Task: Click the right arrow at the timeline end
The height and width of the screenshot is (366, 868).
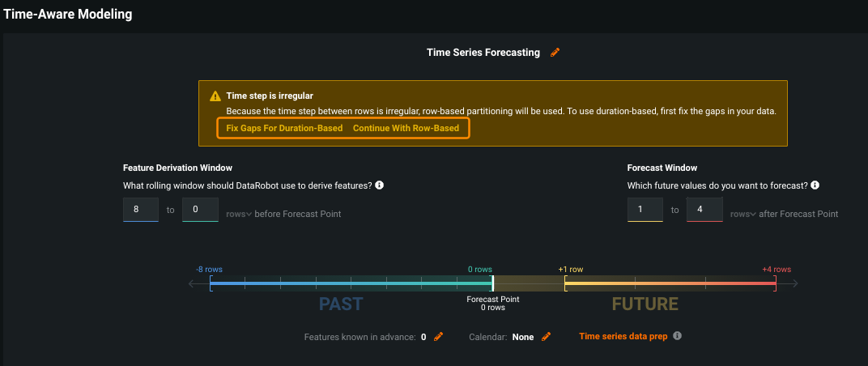Action: click(794, 283)
